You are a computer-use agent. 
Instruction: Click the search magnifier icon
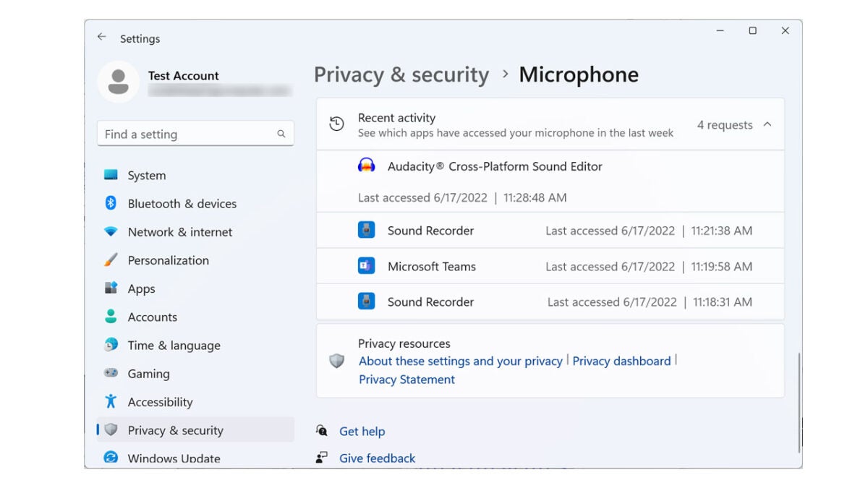click(x=281, y=134)
